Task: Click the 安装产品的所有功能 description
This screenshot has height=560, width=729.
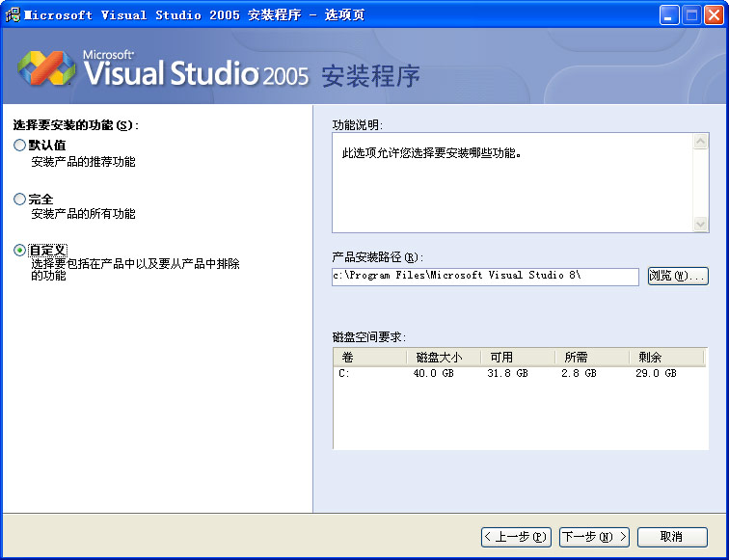Action: pyautogui.click(x=83, y=214)
